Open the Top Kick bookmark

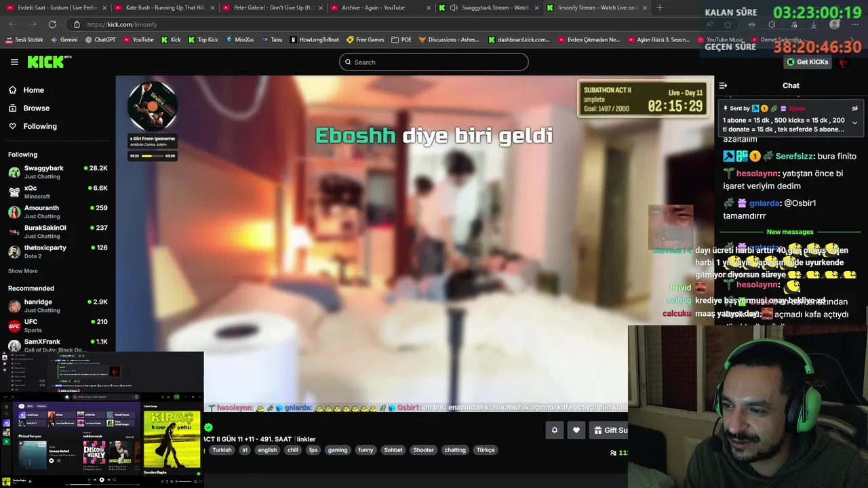point(203,39)
